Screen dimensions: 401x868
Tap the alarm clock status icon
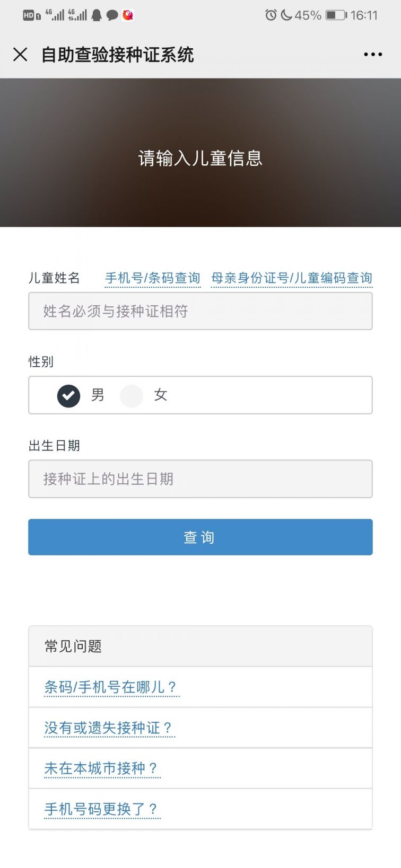coord(271,15)
